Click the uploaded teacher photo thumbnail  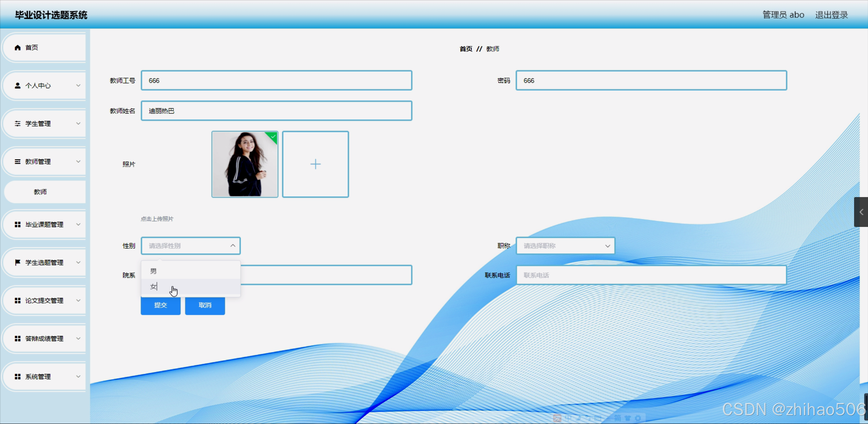pyautogui.click(x=245, y=164)
